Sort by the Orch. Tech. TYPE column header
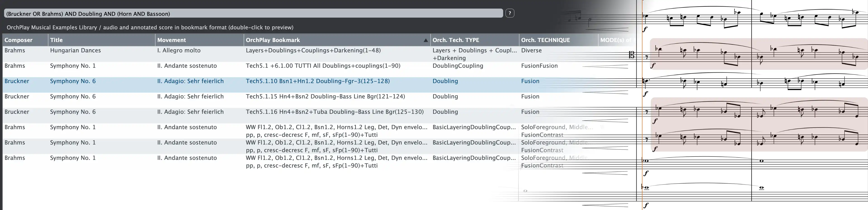The image size is (868, 210). 475,40
